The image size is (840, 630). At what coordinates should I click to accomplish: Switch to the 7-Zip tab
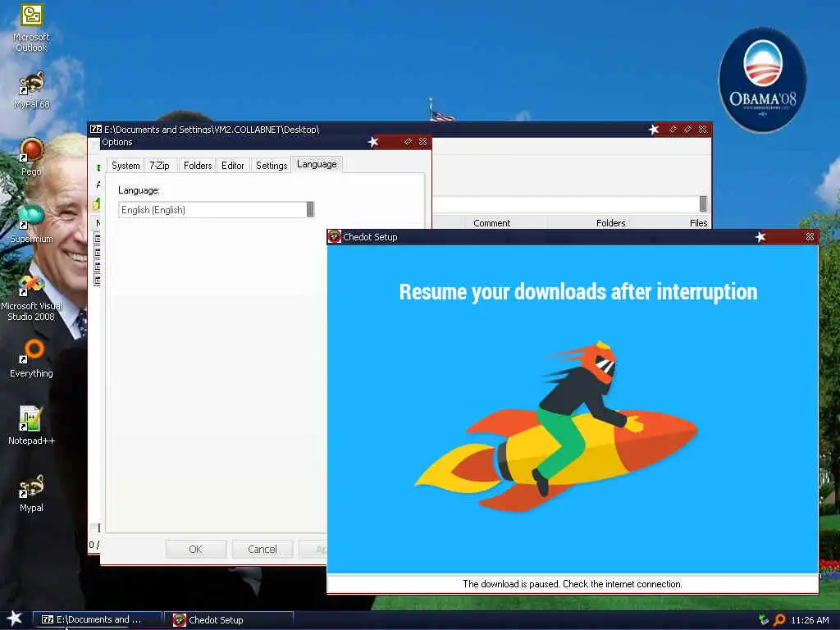click(159, 166)
